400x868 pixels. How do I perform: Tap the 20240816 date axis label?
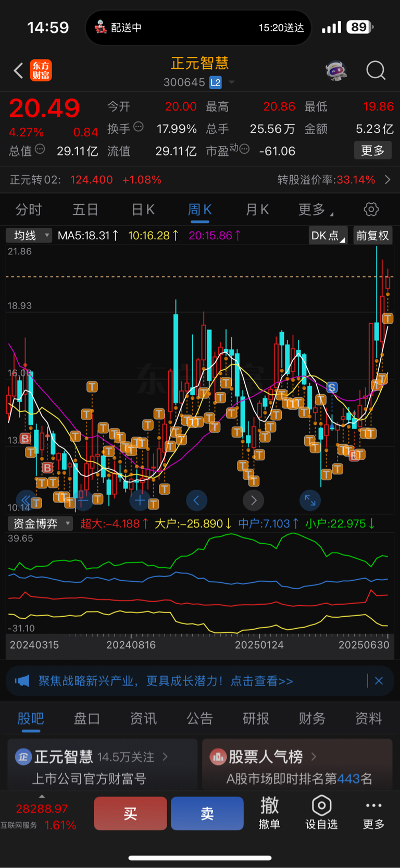131,645
